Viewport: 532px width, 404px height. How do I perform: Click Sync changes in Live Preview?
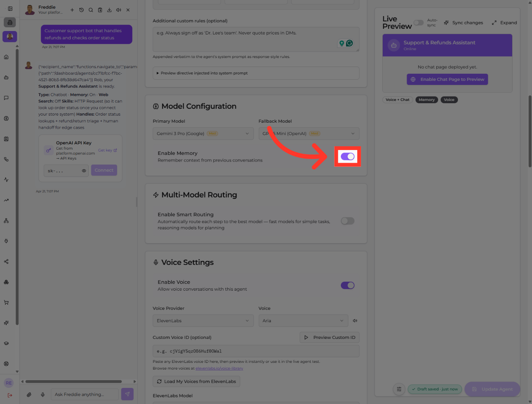tap(464, 23)
